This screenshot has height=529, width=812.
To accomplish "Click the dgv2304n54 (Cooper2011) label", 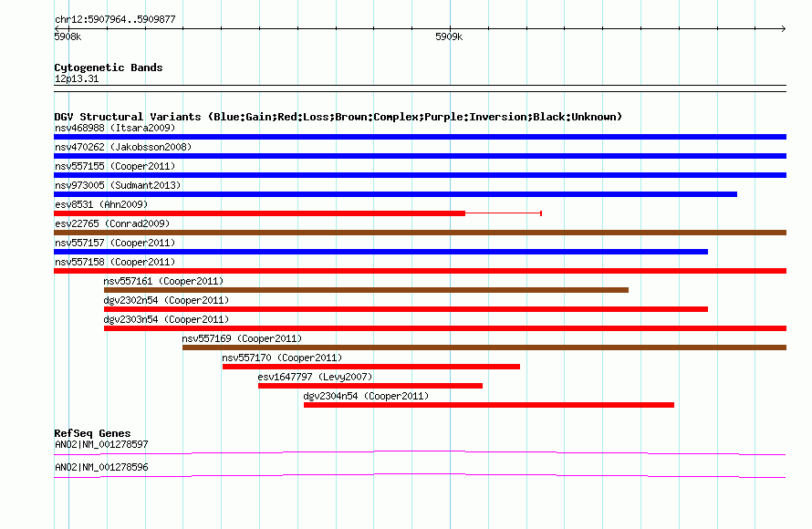I will coord(366,396).
